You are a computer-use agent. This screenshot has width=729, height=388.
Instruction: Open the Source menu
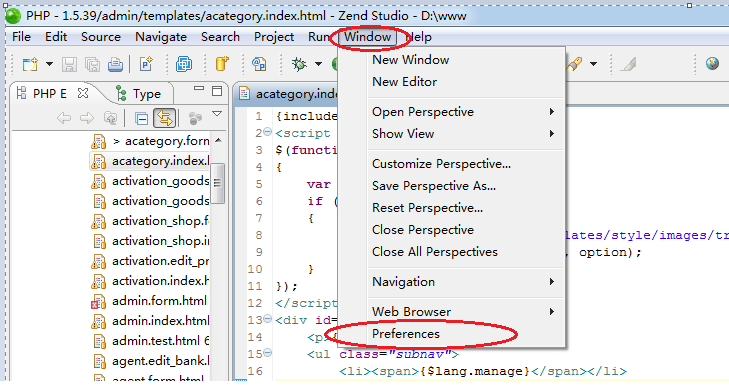101,37
